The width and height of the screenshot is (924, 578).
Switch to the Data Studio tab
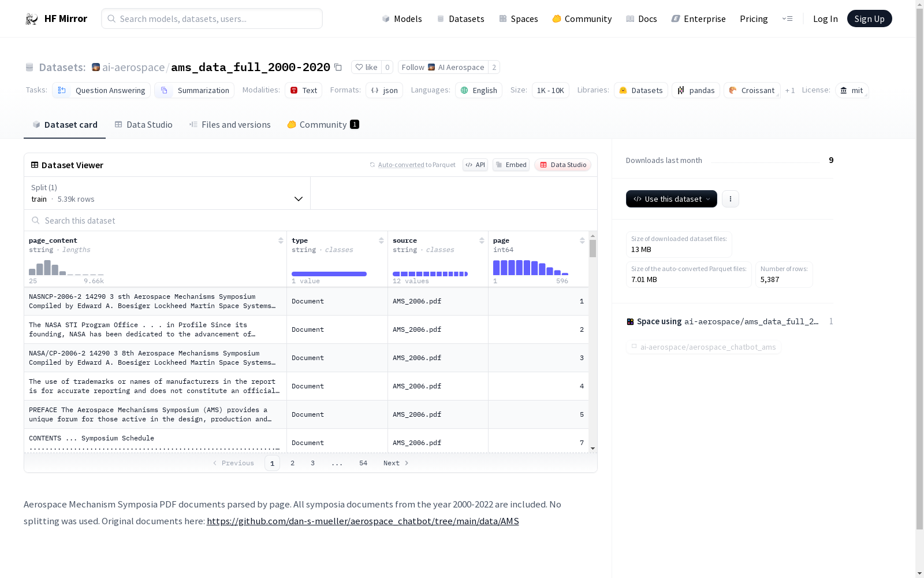click(144, 125)
